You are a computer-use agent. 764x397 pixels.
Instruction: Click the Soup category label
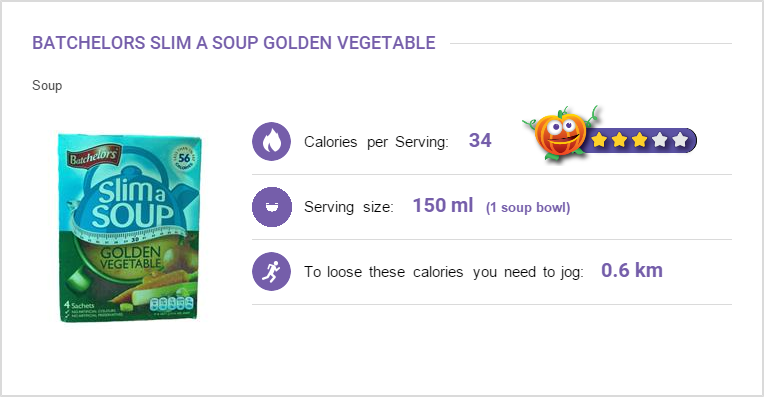click(x=47, y=86)
